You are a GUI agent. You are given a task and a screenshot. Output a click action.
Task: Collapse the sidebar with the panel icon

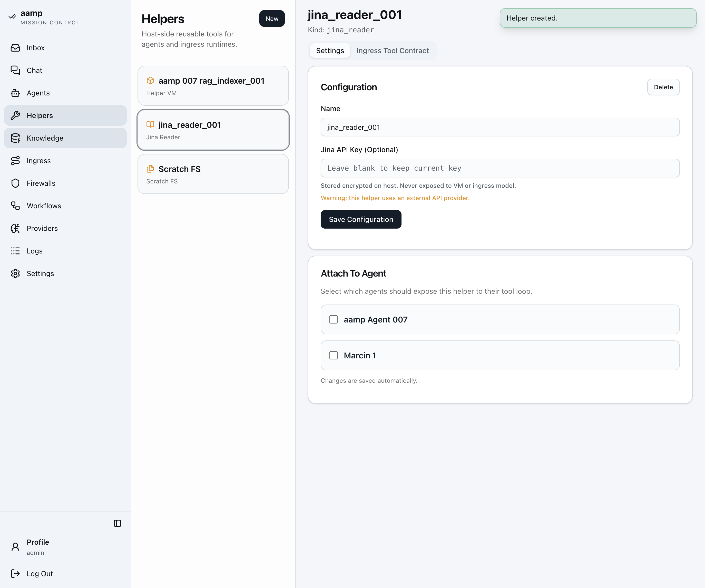[117, 523]
